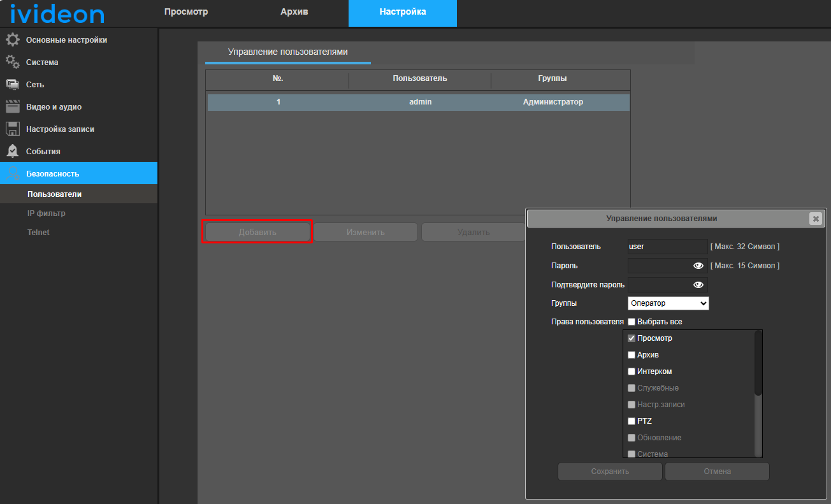Check the PTZ permission
This screenshot has width=831, height=504.
tap(632, 421)
